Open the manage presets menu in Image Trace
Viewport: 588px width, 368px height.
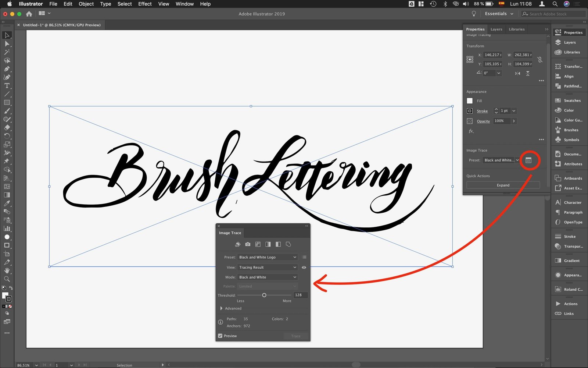tap(304, 257)
